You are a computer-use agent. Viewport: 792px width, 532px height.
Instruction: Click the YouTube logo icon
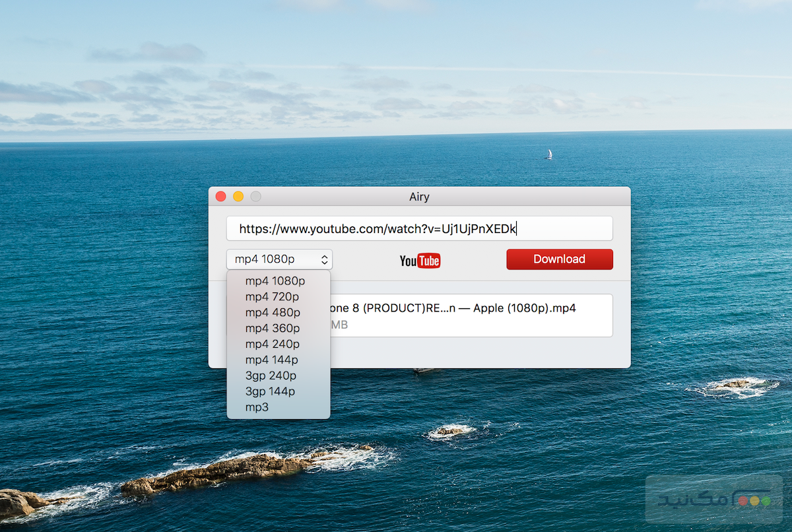click(x=420, y=261)
